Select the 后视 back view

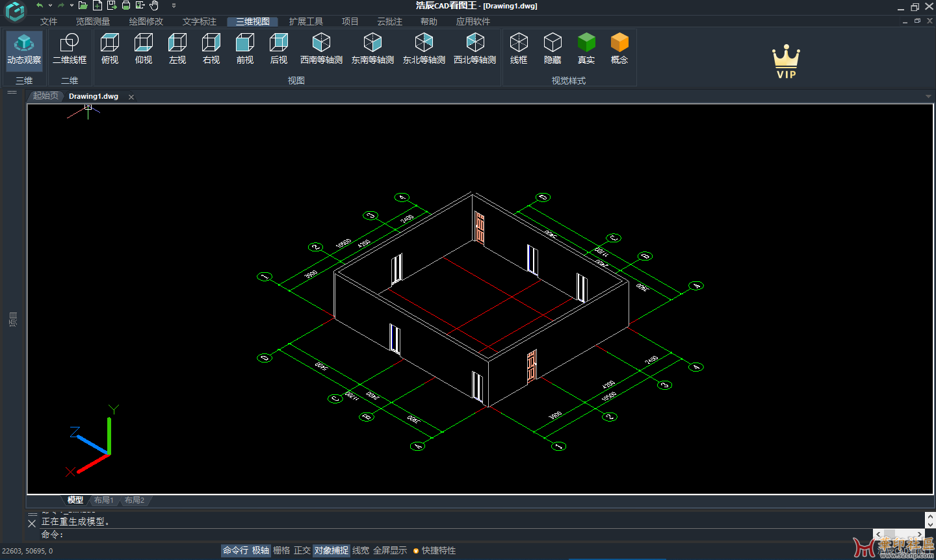pyautogui.click(x=279, y=50)
